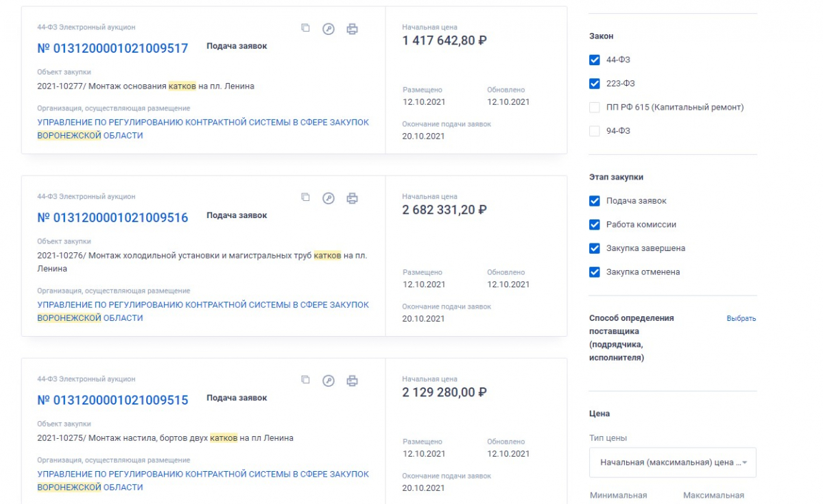Click Подача заявок status on card 0131200001021009516

pos(237,215)
